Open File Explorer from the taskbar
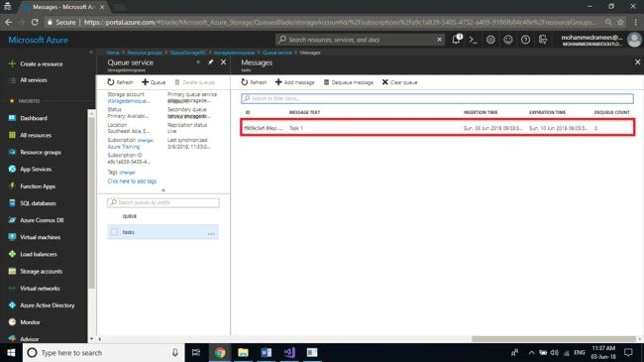This screenshot has height=362, width=644. [243, 352]
